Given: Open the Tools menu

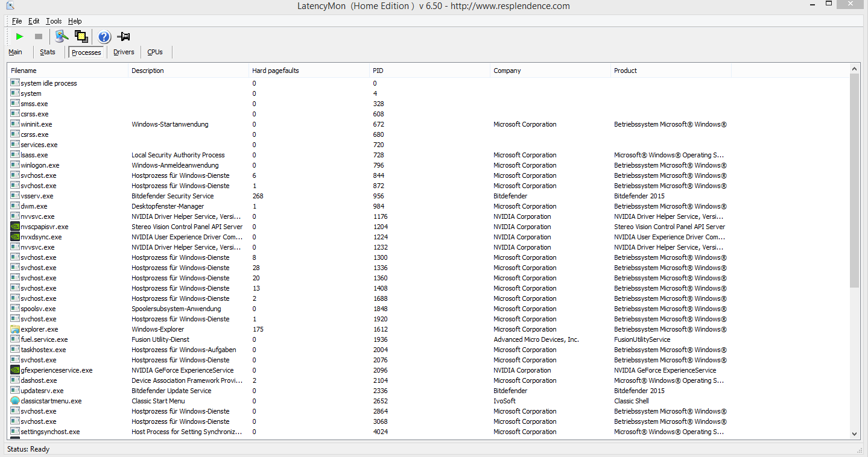Looking at the screenshot, I should coord(54,21).
